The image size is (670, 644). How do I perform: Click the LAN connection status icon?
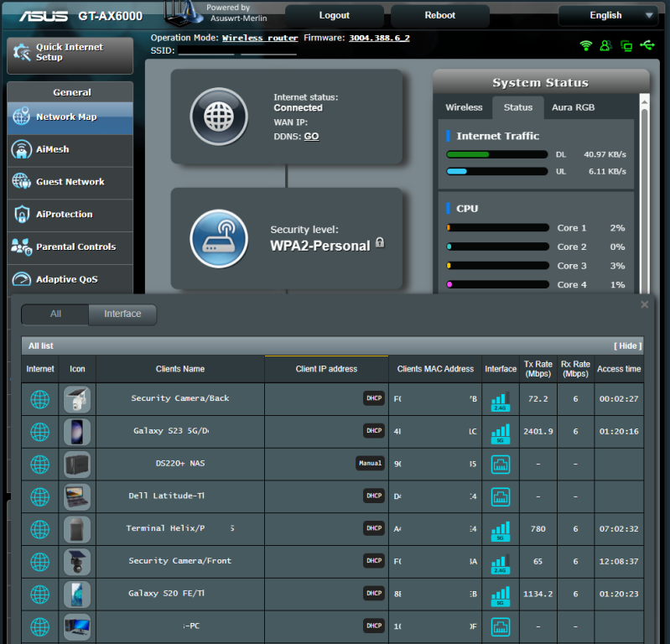coord(626,46)
